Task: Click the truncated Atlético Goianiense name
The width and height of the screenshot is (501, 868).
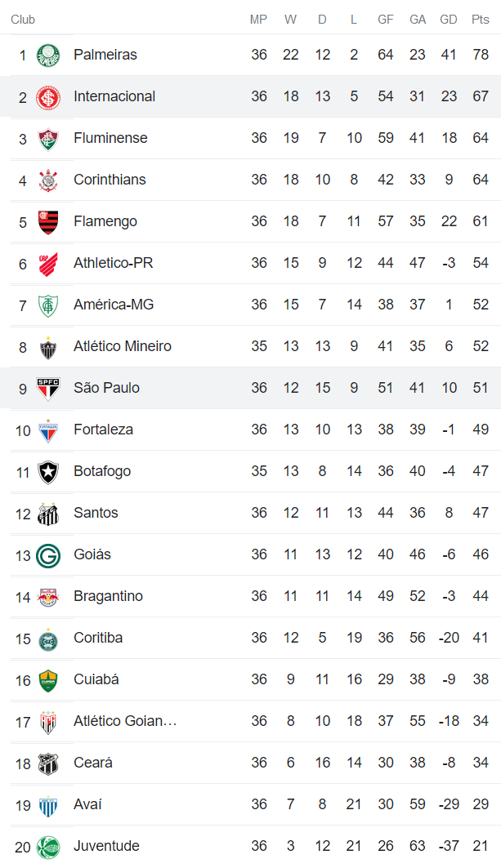Action: coord(125,721)
